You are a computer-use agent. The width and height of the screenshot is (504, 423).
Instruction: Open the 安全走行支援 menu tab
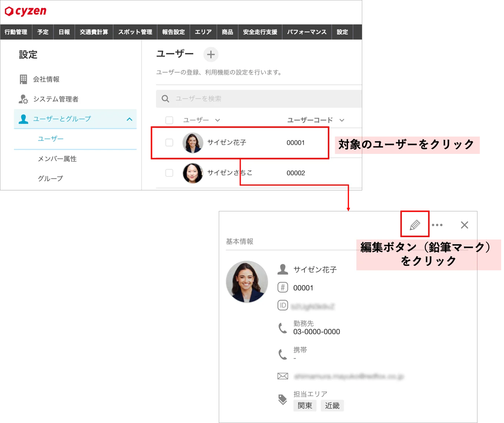click(260, 32)
